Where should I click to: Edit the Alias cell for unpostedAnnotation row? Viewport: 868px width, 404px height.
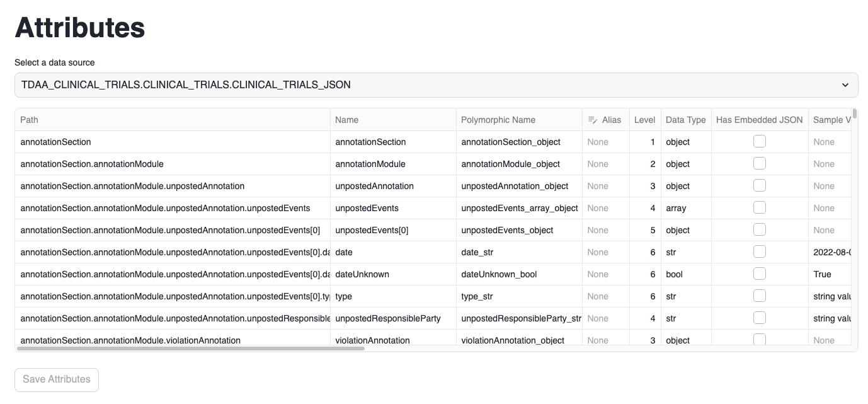pyautogui.click(x=605, y=186)
